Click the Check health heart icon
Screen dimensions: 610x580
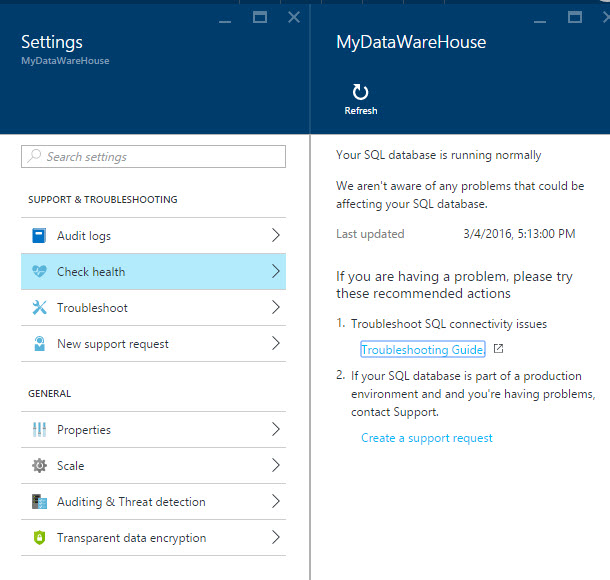pyautogui.click(x=39, y=272)
